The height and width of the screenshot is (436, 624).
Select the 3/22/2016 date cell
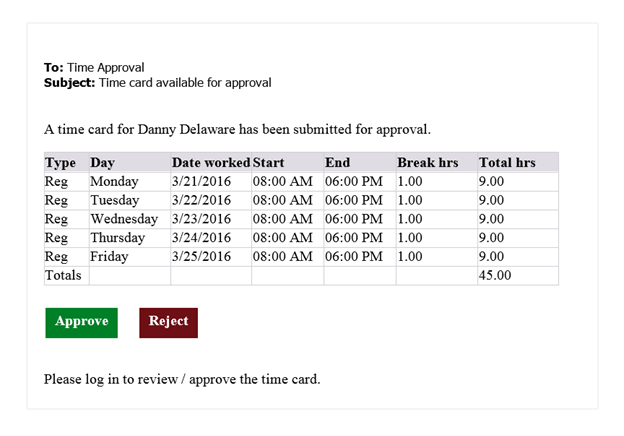coord(211,200)
